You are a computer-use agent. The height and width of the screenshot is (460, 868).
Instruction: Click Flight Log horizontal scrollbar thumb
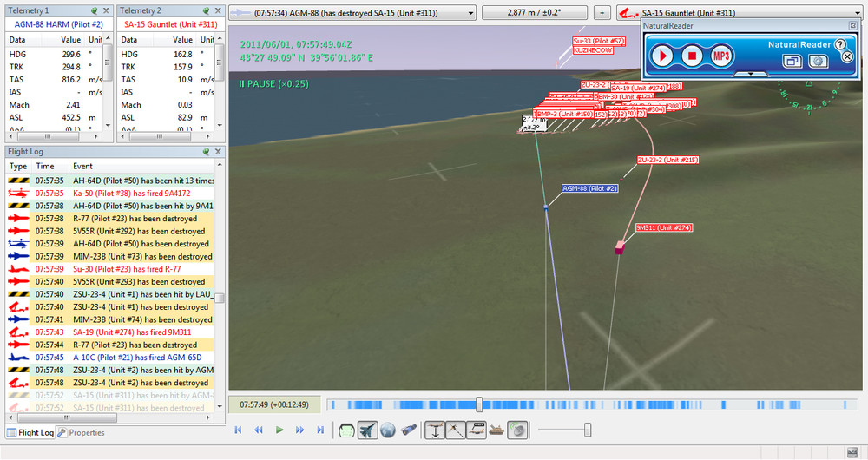tap(67, 417)
